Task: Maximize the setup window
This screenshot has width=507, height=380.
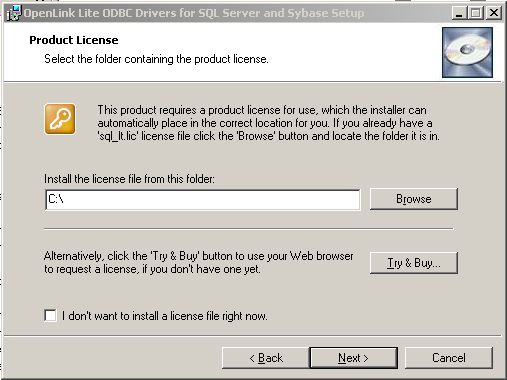Action: [x=475, y=13]
